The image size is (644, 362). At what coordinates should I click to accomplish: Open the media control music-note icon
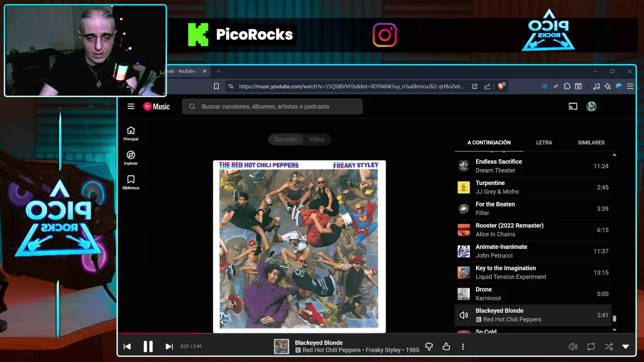click(596, 86)
